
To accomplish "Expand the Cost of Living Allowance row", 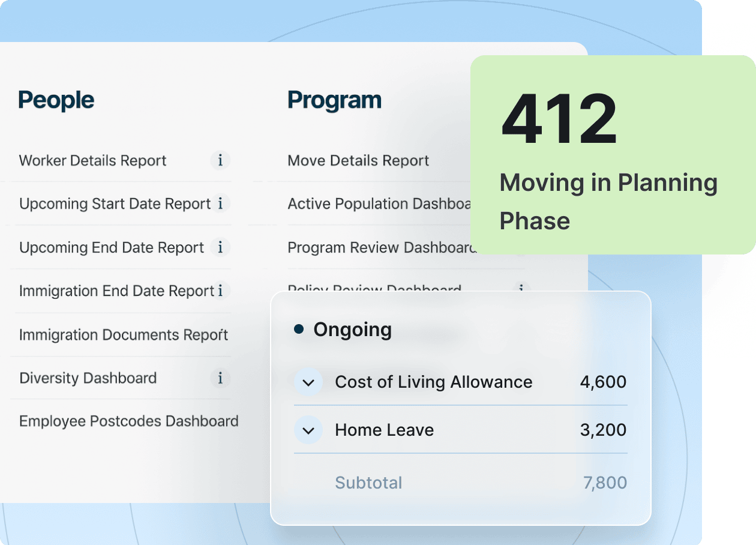I will (x=308, y=382).
